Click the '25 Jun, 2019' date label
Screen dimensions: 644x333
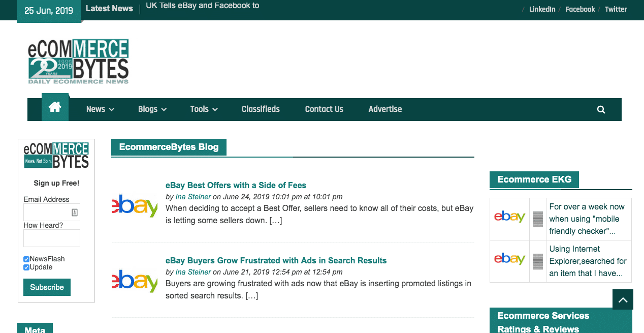pyautogui.click(x=49, y=11)
